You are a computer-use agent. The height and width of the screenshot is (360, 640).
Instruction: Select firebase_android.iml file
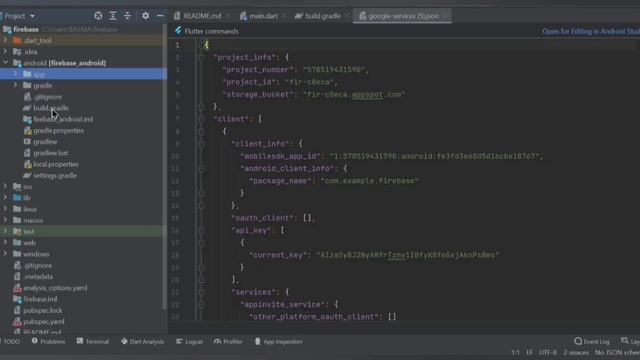pyautogui.click(x=63, y=119)
